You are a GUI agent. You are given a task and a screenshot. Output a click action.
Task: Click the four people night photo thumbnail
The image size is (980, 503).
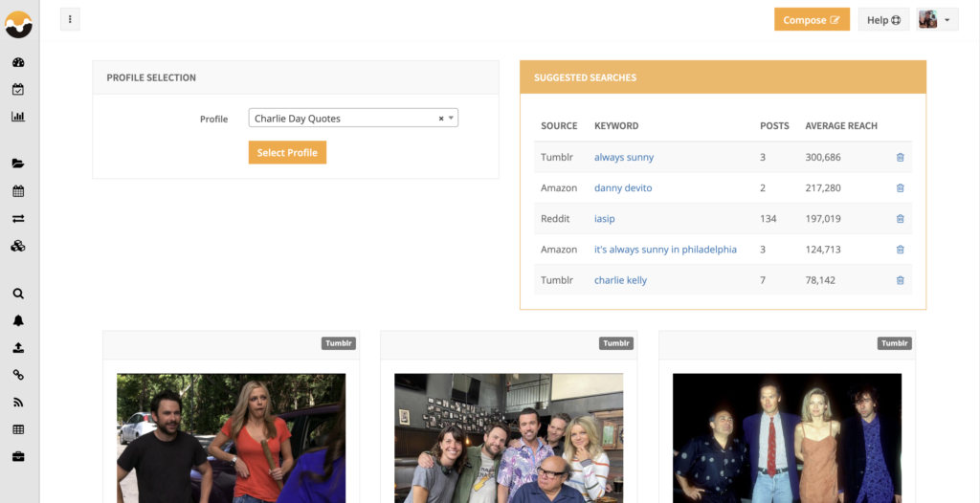787,438
